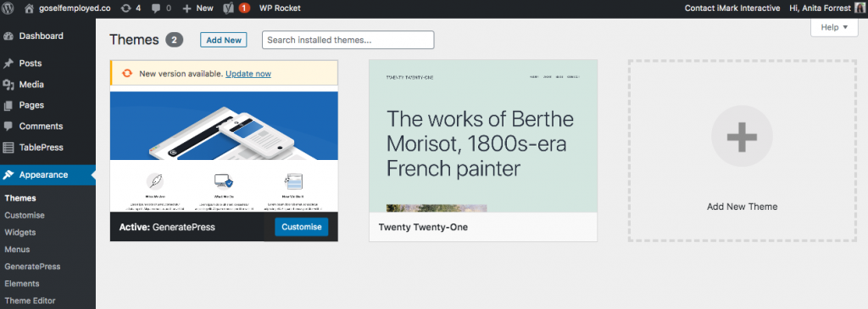868x309 pixels.
Task: Expand the Help dropdown
Action: click(x=834, y=27)
